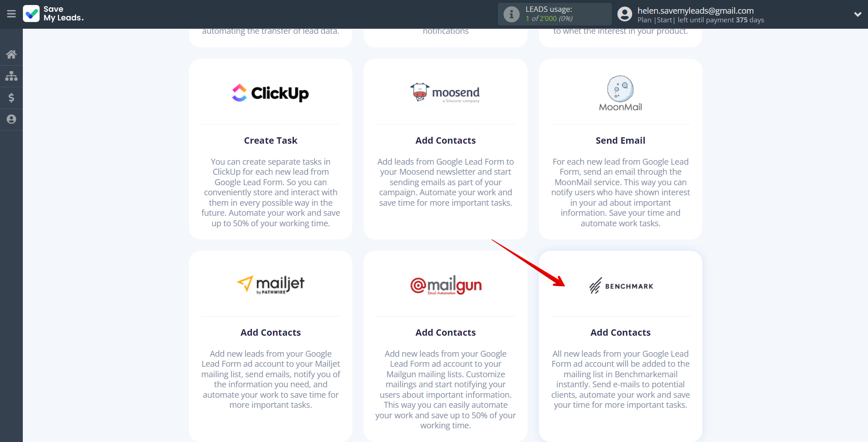Click the ClickUp card description text
This screenshot has width=868, height=442.
coord(271,192)
